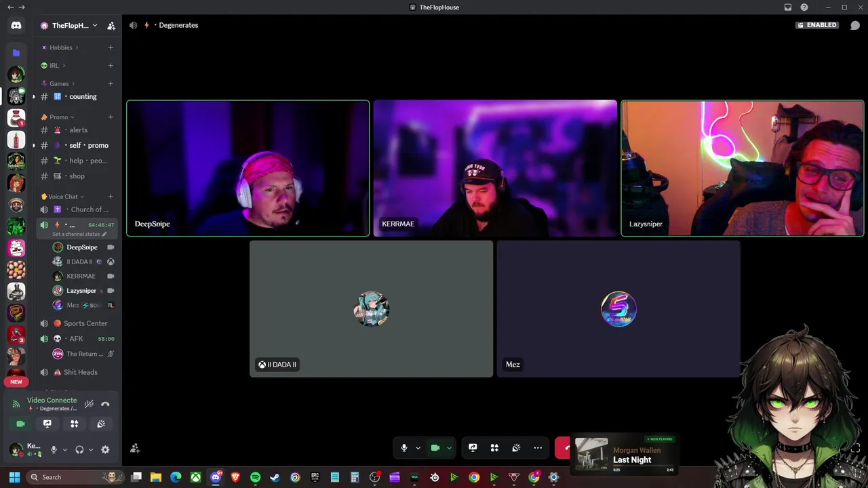This screenshot has width=868, height=488.
Task: Join Sports Center voice channel
Action: point(77,323)
